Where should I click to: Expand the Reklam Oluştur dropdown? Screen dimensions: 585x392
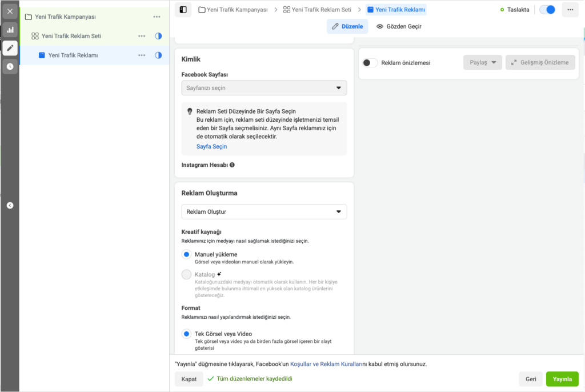click(264, 212)
